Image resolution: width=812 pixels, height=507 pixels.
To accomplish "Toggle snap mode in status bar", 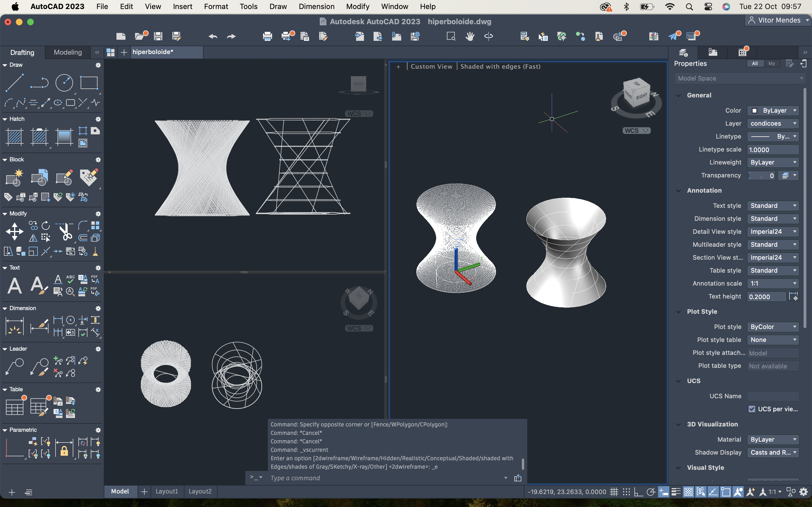I will (x=626, y=492).
